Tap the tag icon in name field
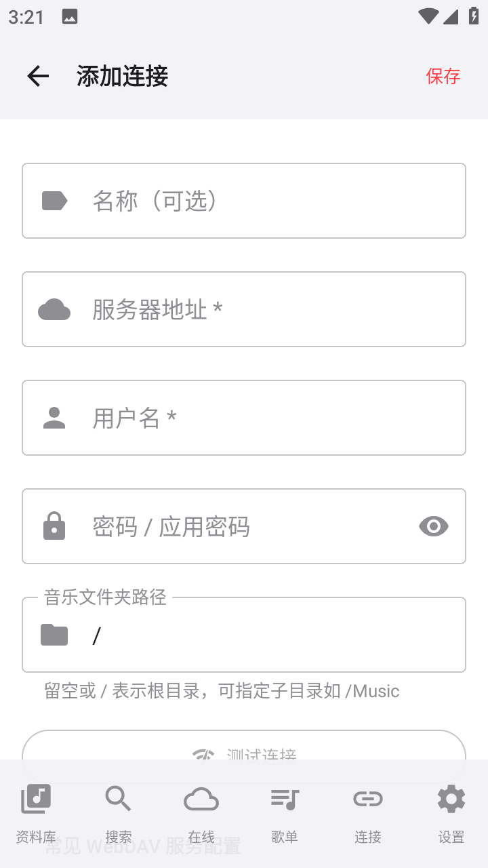The height and width of the screenshot is (868, 488). coord(54,201)
